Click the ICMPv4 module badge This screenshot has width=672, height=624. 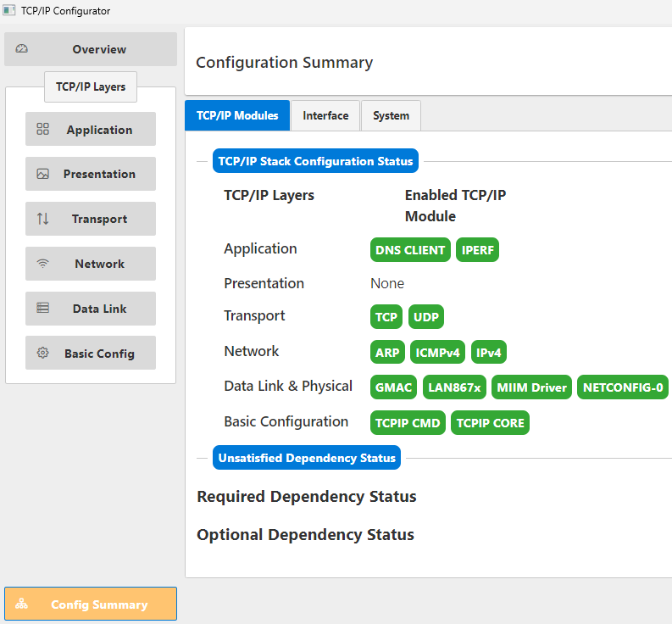(437, 352)
